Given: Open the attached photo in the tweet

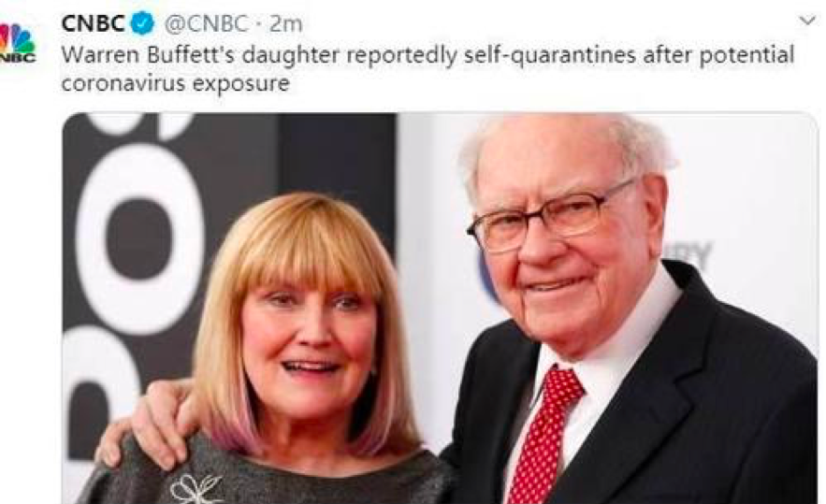Looking at the screenshot, I should click(x=440, y=308).
